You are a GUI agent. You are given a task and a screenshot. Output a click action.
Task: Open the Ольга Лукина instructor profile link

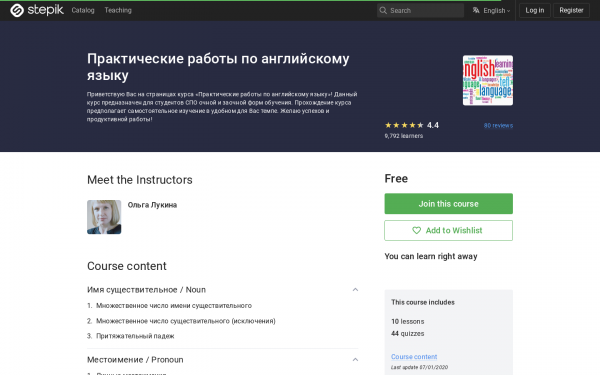tap(152, 205)
